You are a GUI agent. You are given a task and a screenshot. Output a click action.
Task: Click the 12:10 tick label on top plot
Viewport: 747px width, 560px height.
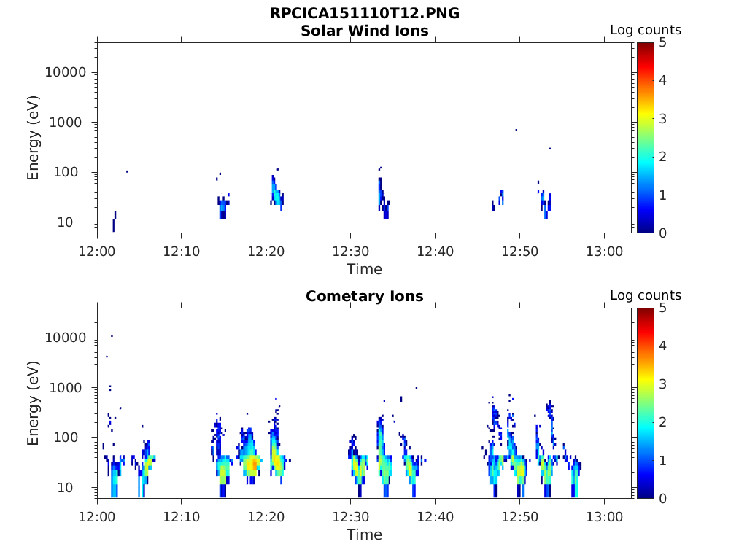point(182,252)
